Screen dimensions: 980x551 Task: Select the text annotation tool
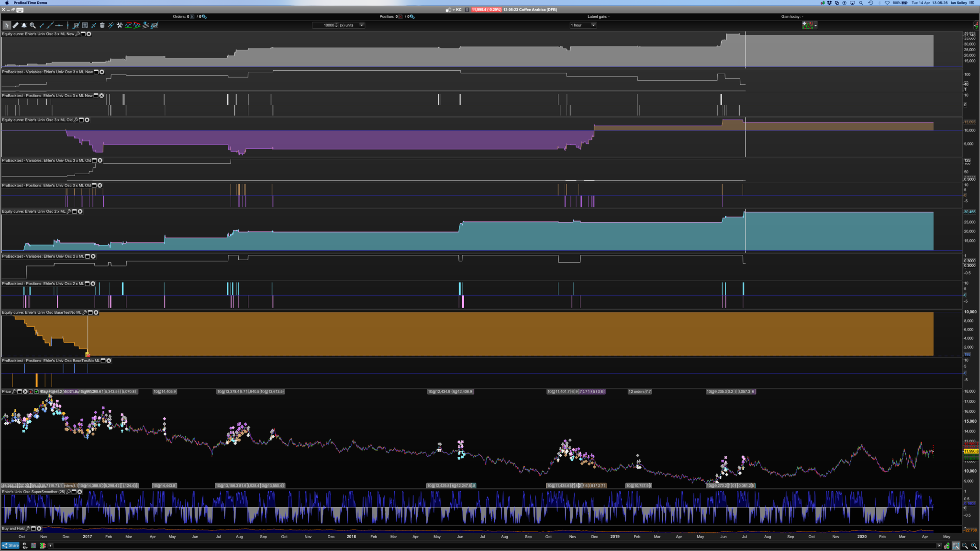(85, 25)
